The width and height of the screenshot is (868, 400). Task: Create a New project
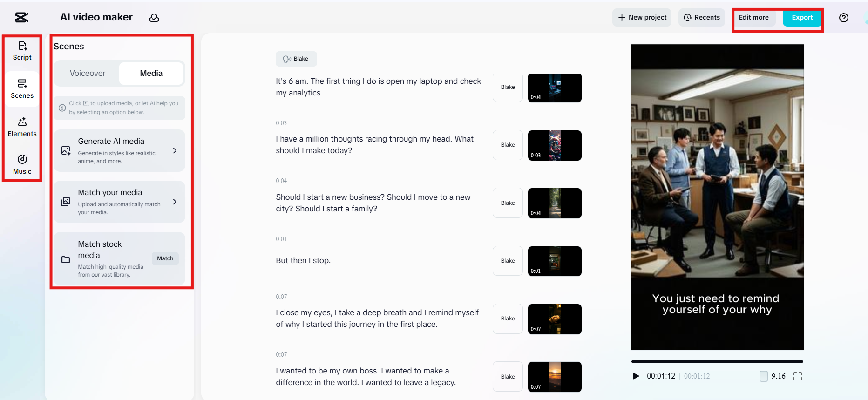point(642,18)
